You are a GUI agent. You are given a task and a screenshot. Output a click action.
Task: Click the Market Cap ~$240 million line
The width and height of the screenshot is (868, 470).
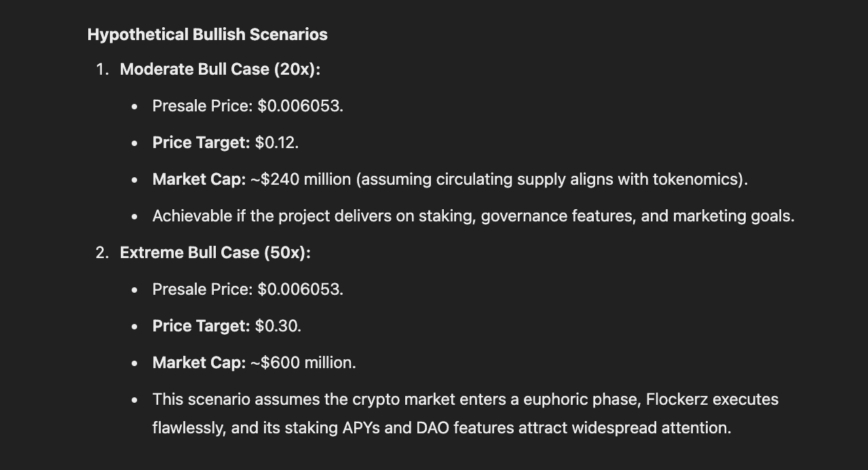point(450,179)
